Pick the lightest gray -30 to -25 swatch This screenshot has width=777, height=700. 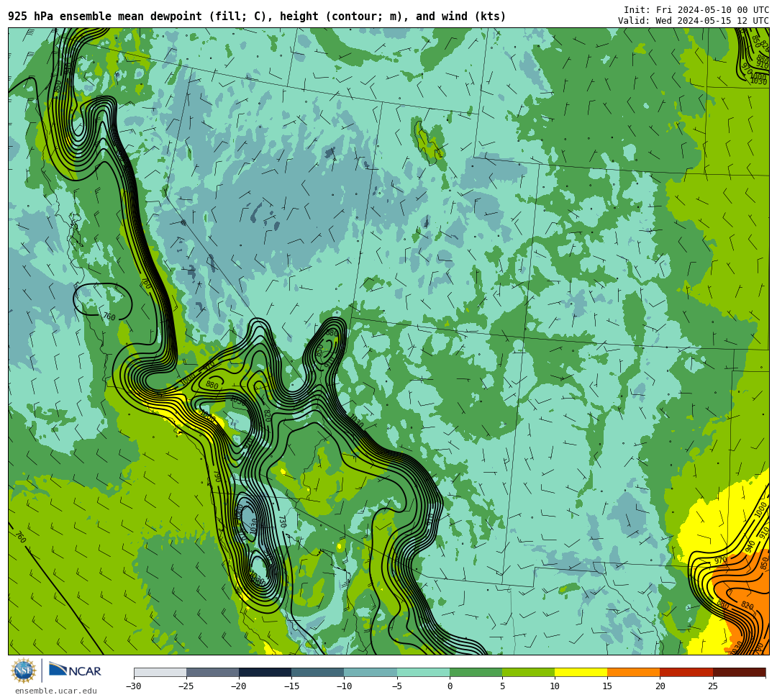click(160, 672)
